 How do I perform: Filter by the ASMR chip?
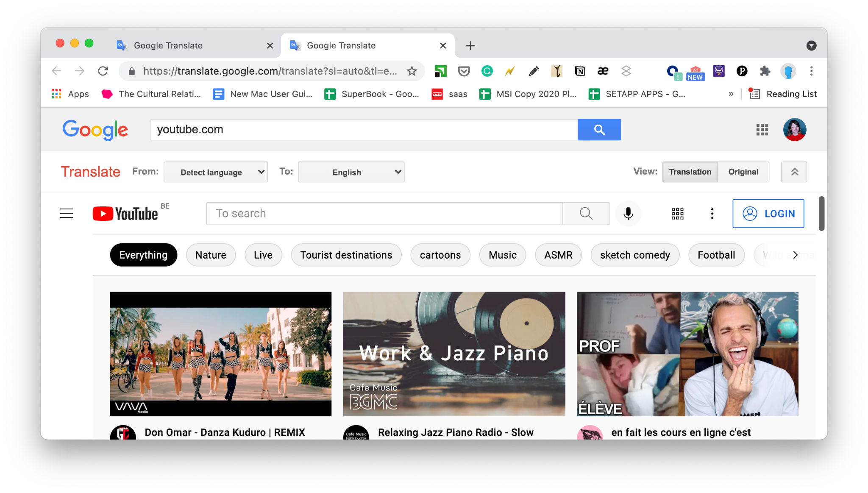pyautogui.click(x=558, y=255)
